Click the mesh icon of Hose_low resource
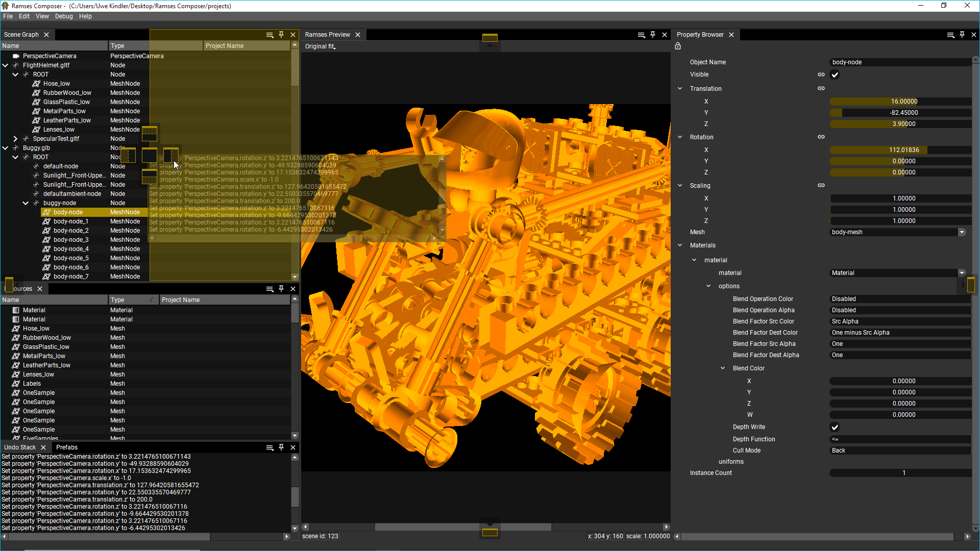980x551 pixels. (16, 329)
